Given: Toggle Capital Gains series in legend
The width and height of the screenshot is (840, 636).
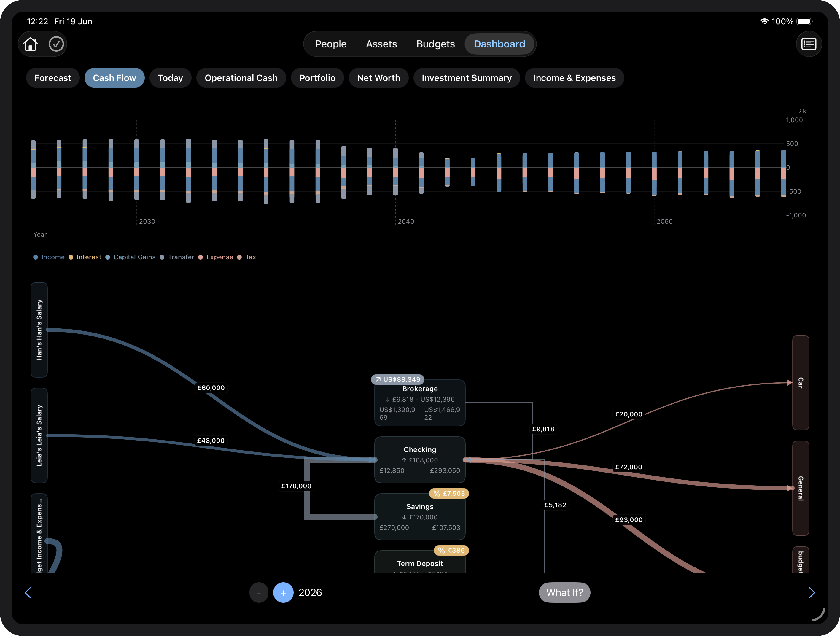Looking at the screenshot, I should click(131, 257).
